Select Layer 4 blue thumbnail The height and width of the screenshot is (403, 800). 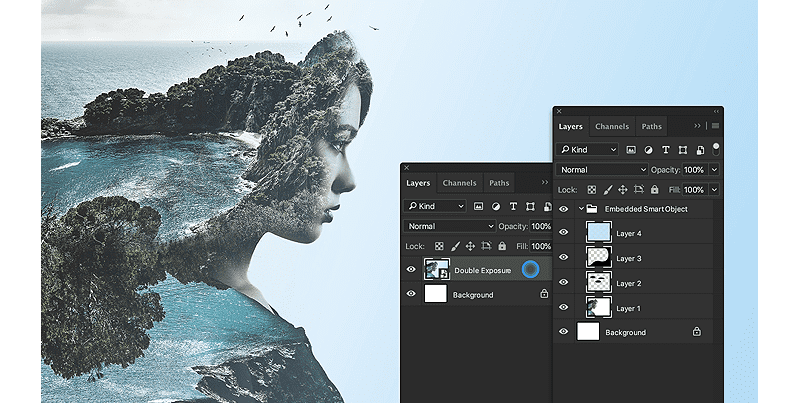click(599, 233)
